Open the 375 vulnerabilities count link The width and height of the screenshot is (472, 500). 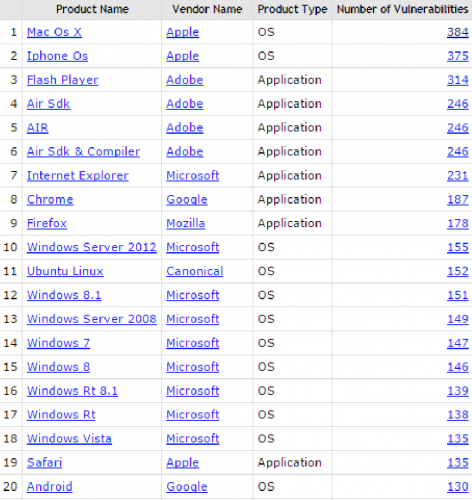tap(458, 56)
